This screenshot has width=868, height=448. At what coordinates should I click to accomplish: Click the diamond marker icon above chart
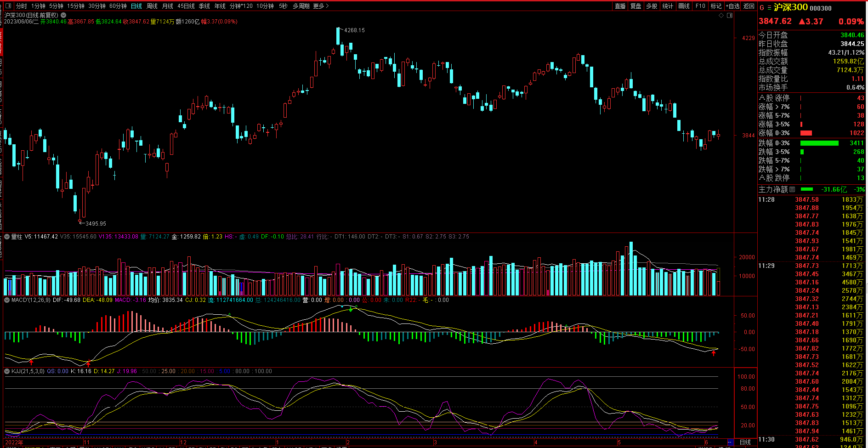tap(721, 15)
